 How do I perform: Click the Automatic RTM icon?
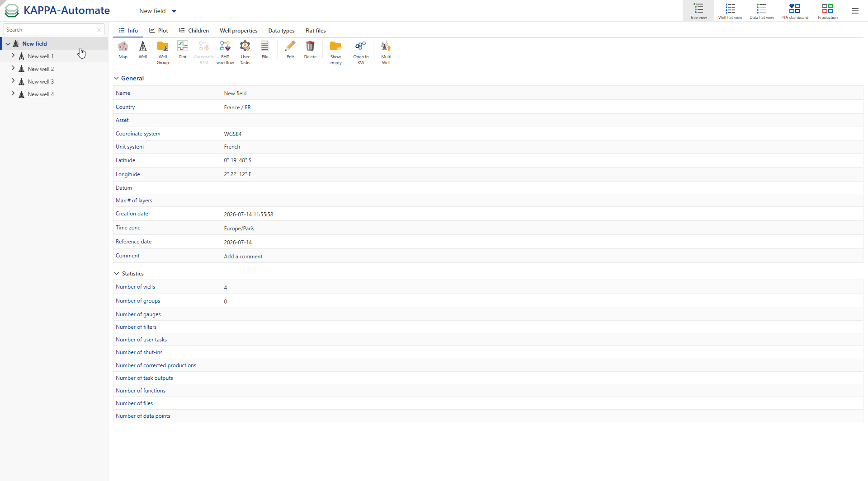pos(204,53)
